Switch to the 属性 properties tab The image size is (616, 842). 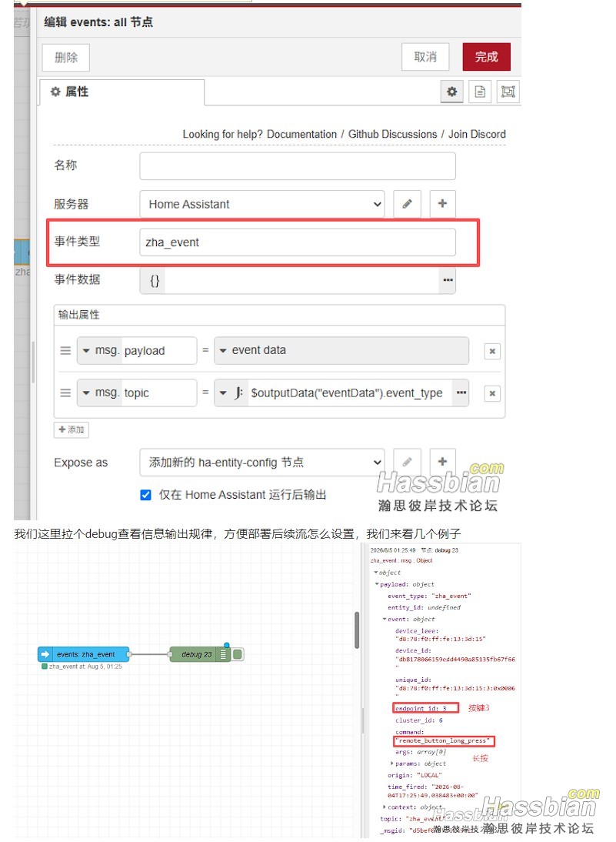point(122,92)
